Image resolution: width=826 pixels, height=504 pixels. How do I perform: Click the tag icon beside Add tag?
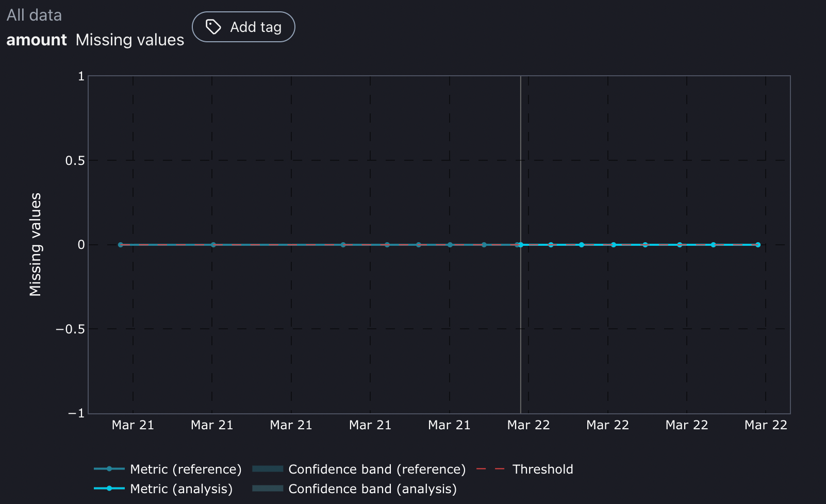[x=213, y=27]
